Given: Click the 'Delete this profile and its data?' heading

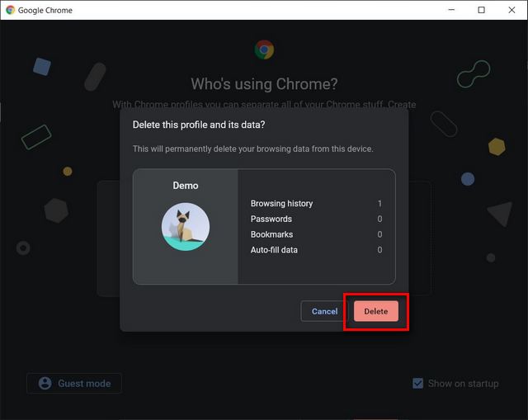Looking at the screenshot, I should (x=199, y=125).
